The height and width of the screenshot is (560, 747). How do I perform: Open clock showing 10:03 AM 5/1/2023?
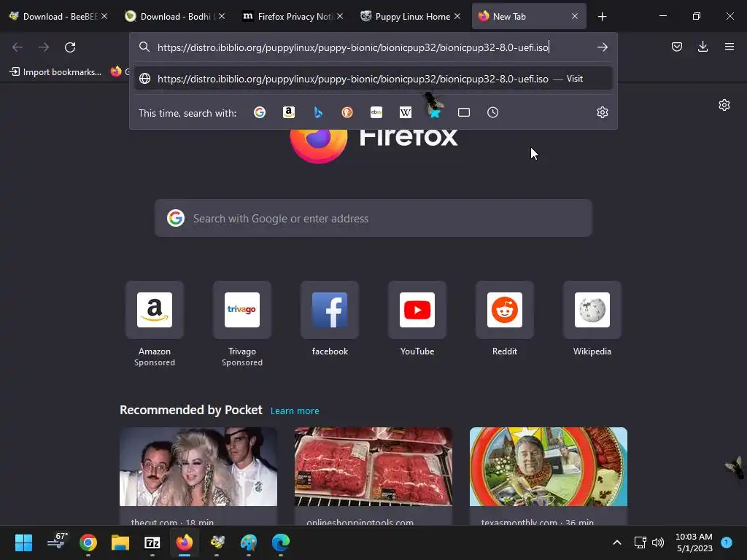pyautogui.click(x=694, y=542)
